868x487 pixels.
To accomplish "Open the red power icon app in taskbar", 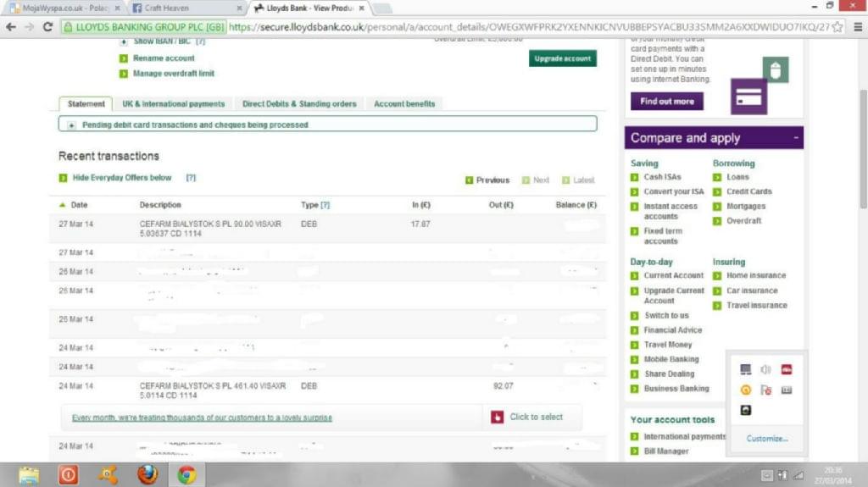I will [x=68, y=475].
